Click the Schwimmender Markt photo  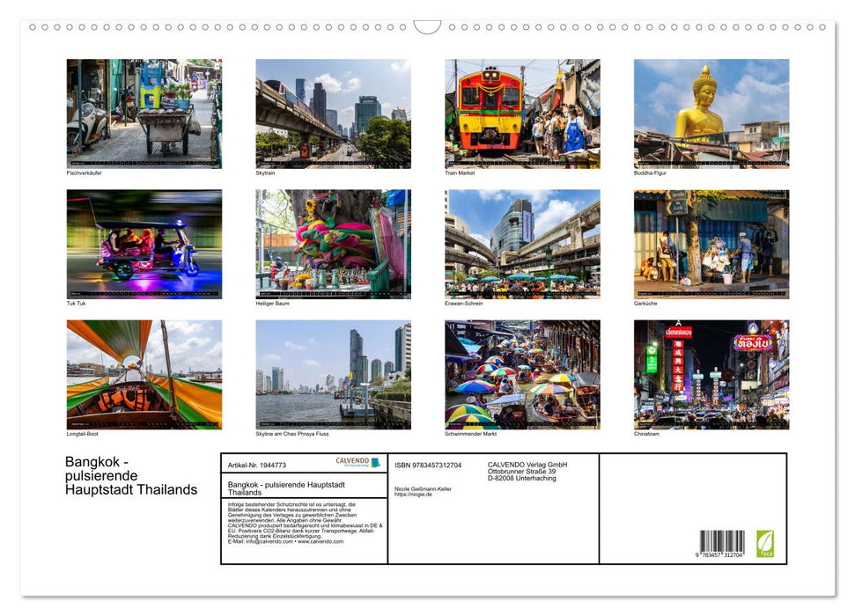click(x=522, y=374)
